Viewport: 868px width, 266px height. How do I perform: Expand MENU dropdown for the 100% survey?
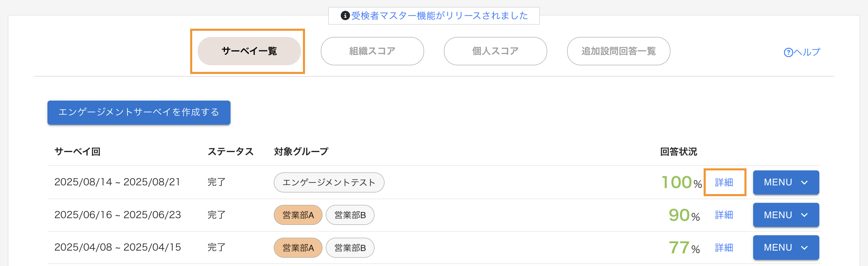(x=786, y=182)
